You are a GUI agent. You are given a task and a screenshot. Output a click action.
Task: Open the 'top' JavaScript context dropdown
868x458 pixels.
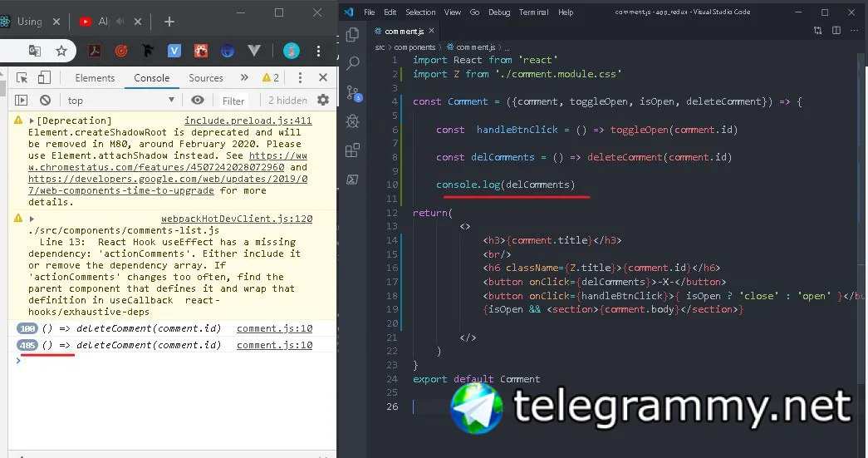120,101
